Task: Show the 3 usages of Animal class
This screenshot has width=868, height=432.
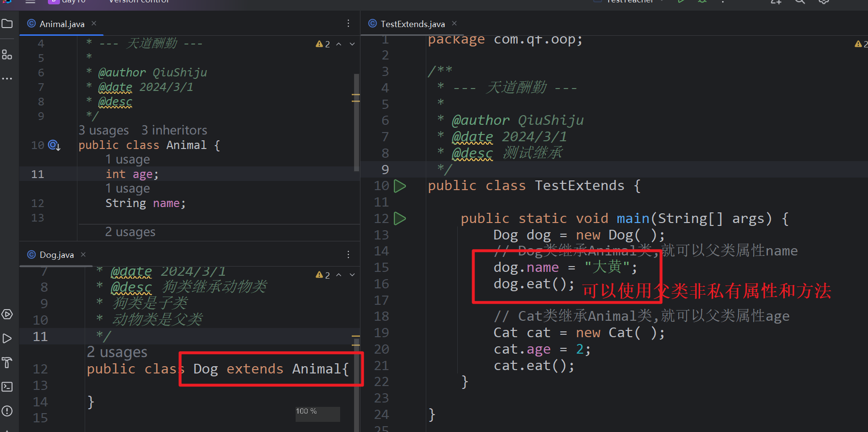Action: point(104,130)
